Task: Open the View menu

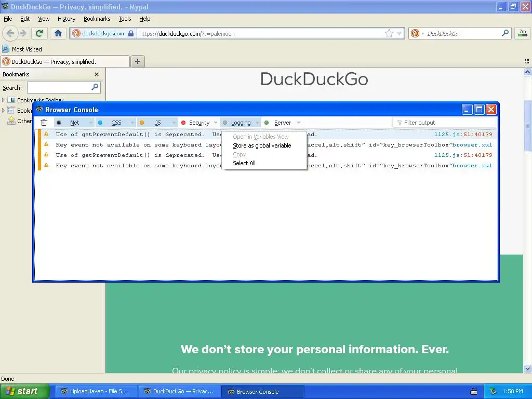Action: [x=44, y=19]
